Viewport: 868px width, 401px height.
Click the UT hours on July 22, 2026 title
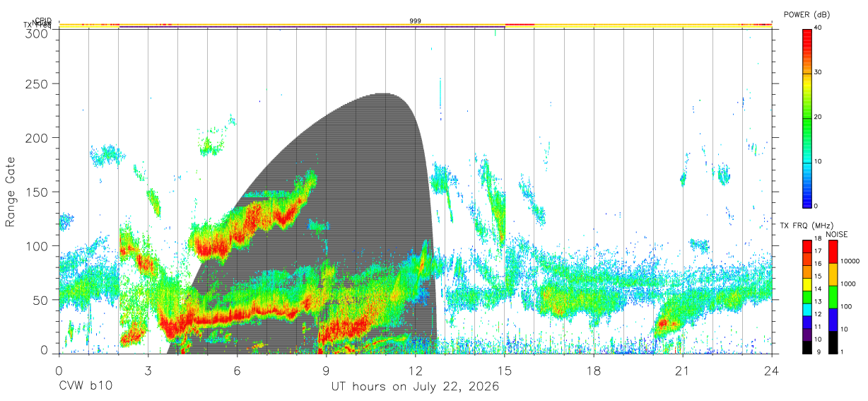pos(416,387)
